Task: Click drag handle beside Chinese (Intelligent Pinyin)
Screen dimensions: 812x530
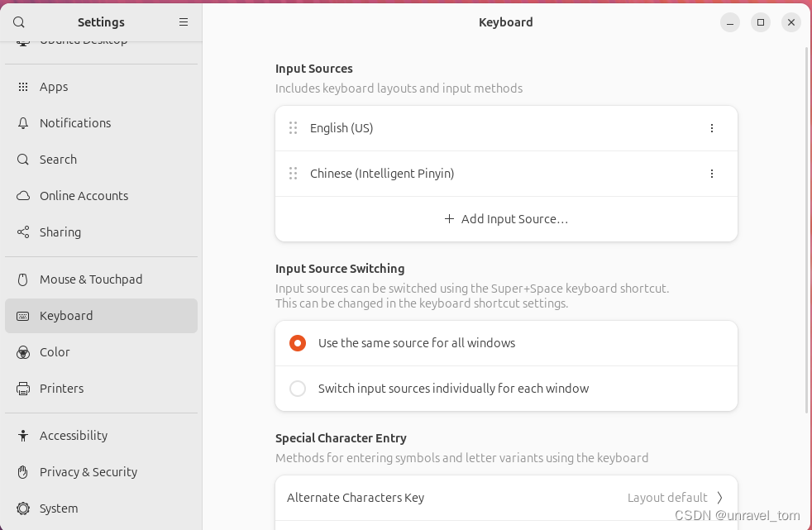Action: click(x=293, y=174)
